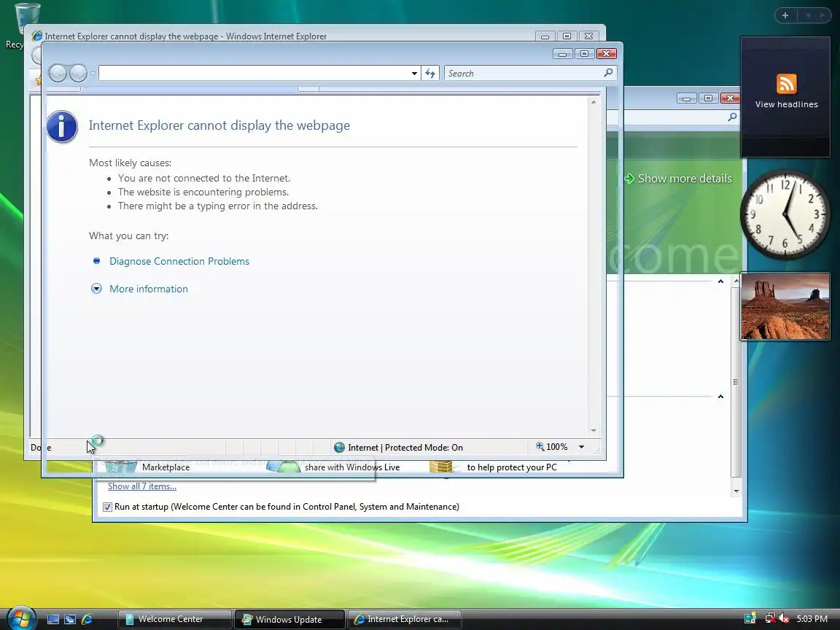
Task: Click the Back button in the front browser
Action: click(x=58, y=73)
